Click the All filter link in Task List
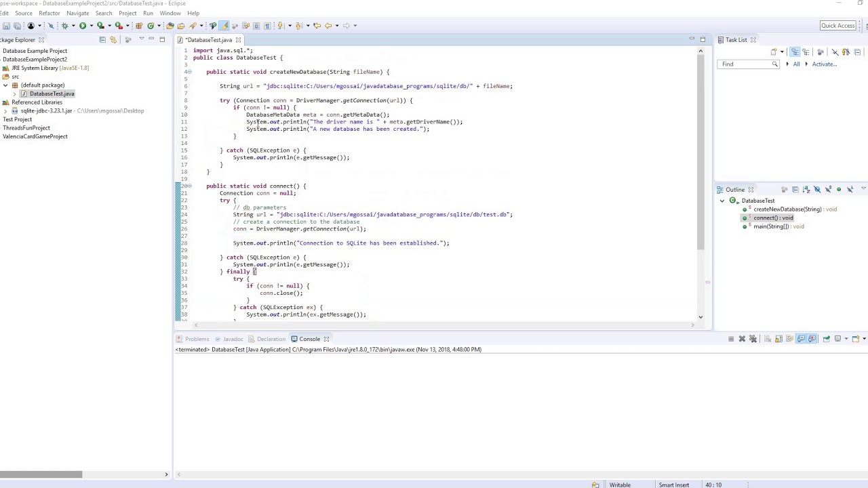Screen dimensions: 868x488 [x=796, y=64]
